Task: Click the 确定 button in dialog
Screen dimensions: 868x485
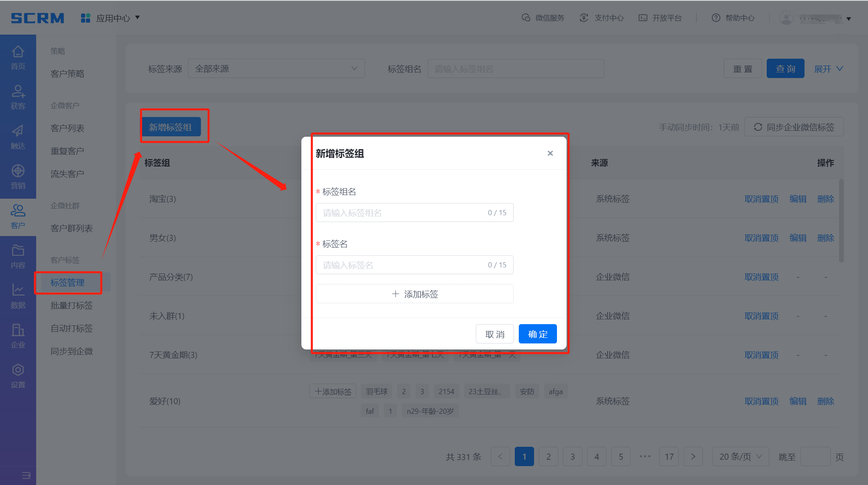Action: coord(537,334)
